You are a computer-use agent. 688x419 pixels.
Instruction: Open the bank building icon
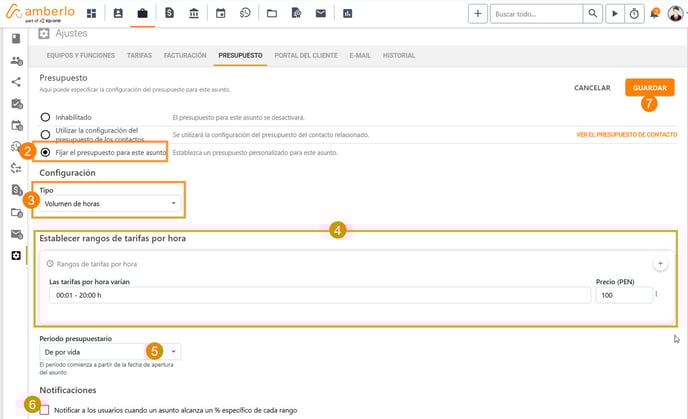coord(194,14)
